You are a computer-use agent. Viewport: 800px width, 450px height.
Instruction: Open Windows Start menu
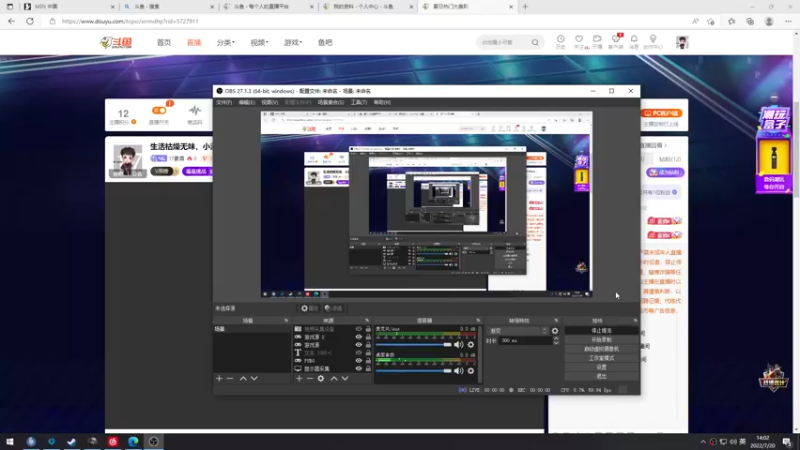pyautogui.click(x=10, y=441)
